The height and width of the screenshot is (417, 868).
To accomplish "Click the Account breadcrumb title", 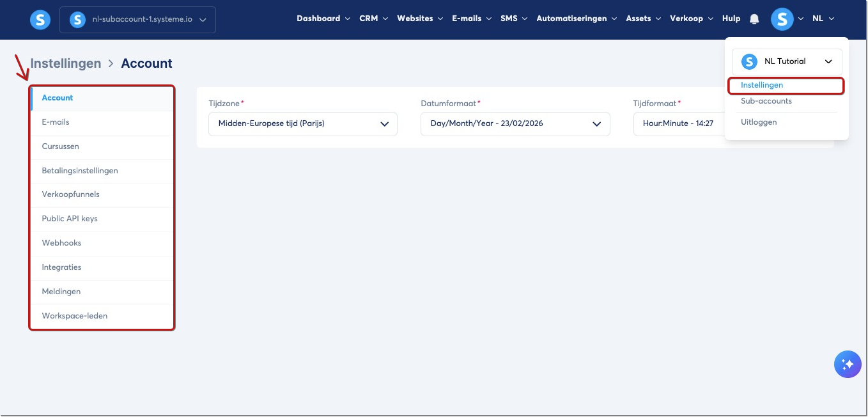I will [147, 63].
